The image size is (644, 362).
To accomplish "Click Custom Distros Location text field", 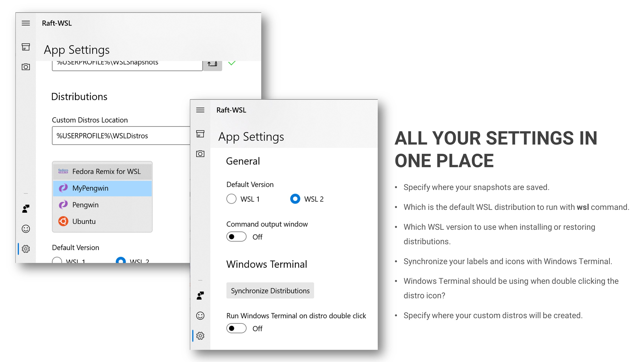I will point(120,136).
